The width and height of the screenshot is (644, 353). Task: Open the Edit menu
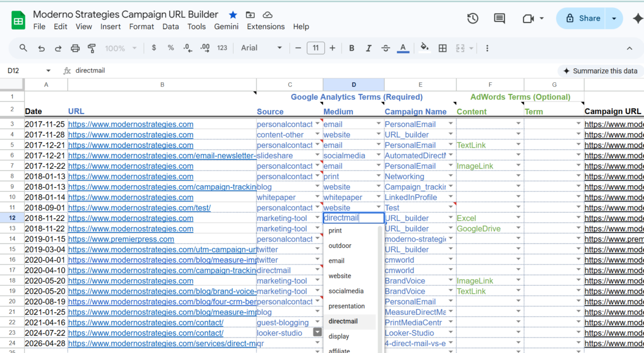point(60,27)
